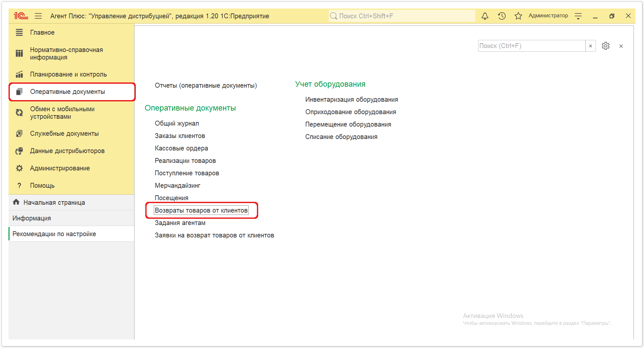The height and width of the screenshot is (348, 644).
Task: Open favorites star icon
Action: pos(518,16)
